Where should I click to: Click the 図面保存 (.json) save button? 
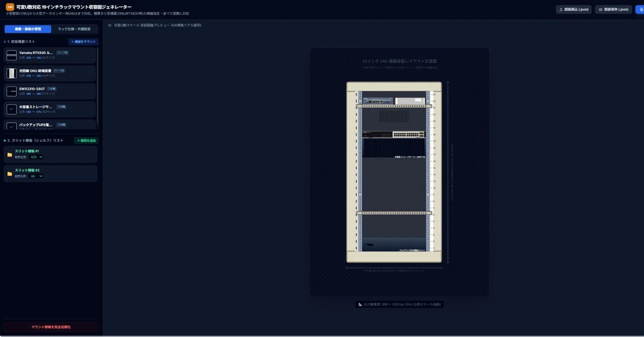point(613,10)
